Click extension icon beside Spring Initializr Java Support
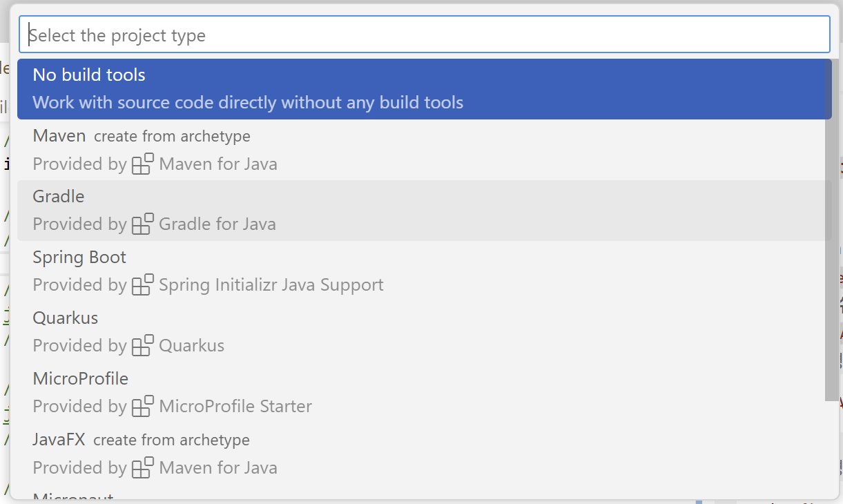This screenshot has width=843, height=504. [x=142, y=284]
